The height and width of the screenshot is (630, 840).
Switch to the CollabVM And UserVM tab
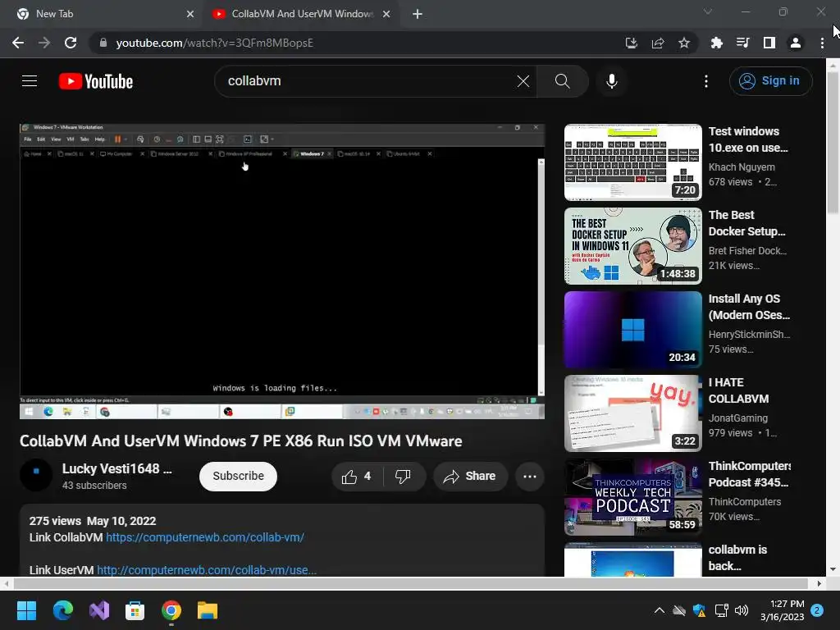point(301,14)
